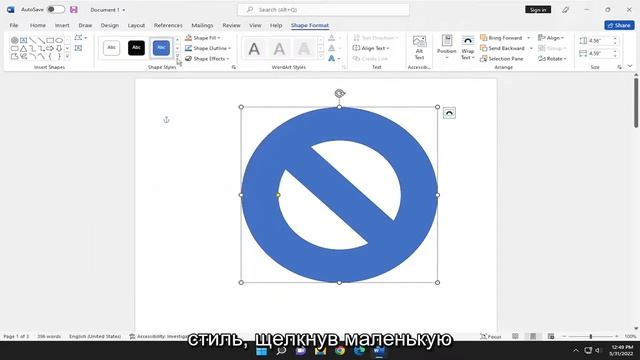
Task: Open the Text Effects dropdown
Action: [335, 59]
